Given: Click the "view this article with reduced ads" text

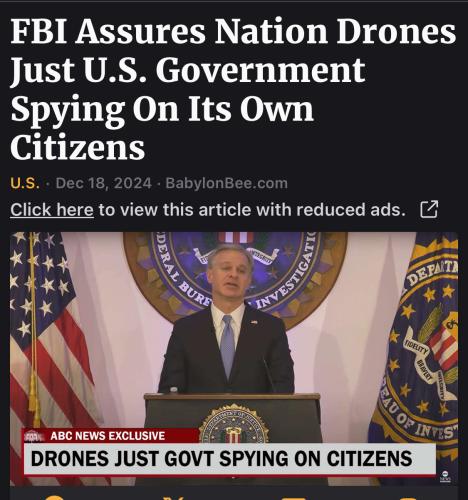Looking at the screenshot, I should click(252, 210).
